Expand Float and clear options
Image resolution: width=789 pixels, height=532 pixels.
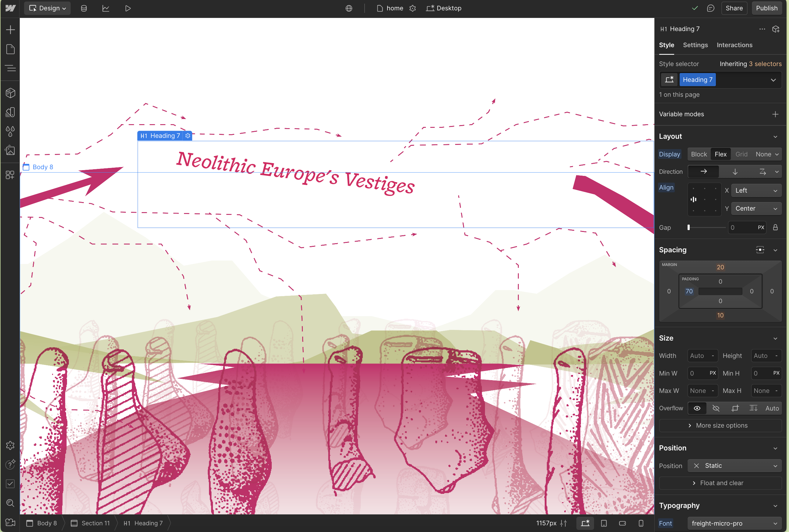point(720,483)
